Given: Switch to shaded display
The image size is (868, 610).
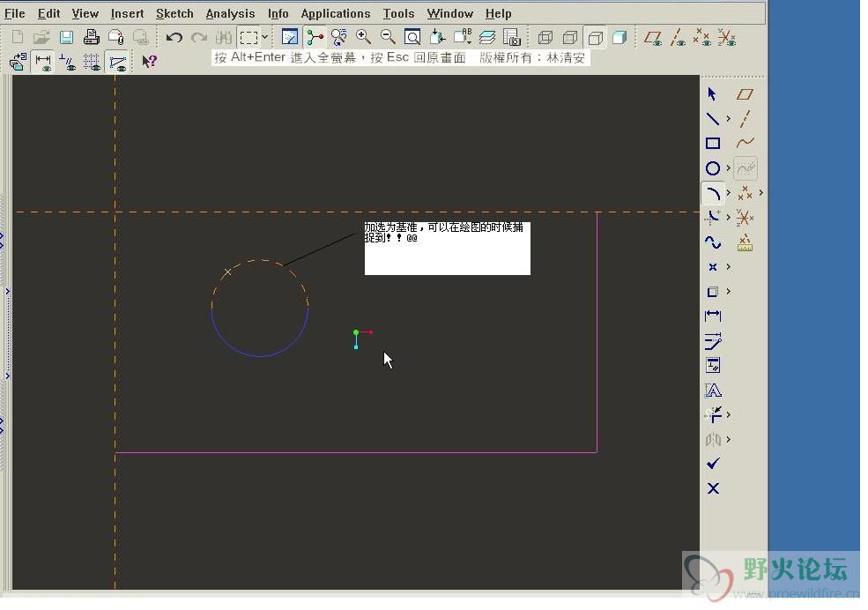Looking at the screenshot, I should 619,38.
